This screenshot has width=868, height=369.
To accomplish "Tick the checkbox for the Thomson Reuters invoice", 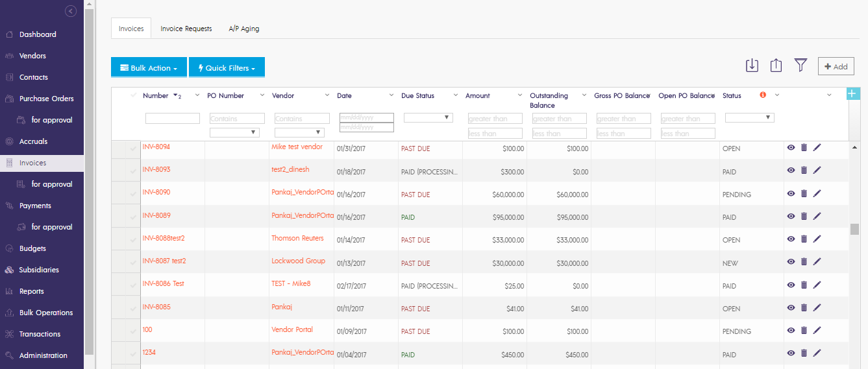I will coord(134,240).
